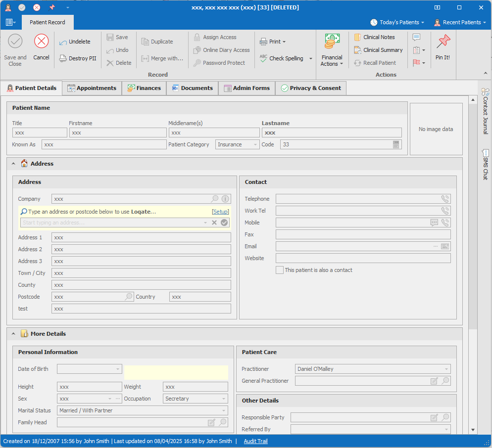
Task: Click the Postcode search magnifier icon
Action: click(x=129, y=297)
